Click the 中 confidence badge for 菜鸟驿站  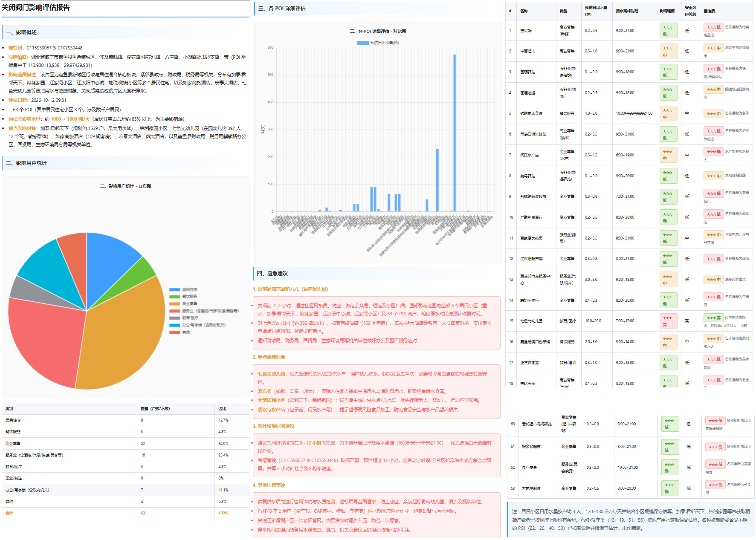coord(713,176)
